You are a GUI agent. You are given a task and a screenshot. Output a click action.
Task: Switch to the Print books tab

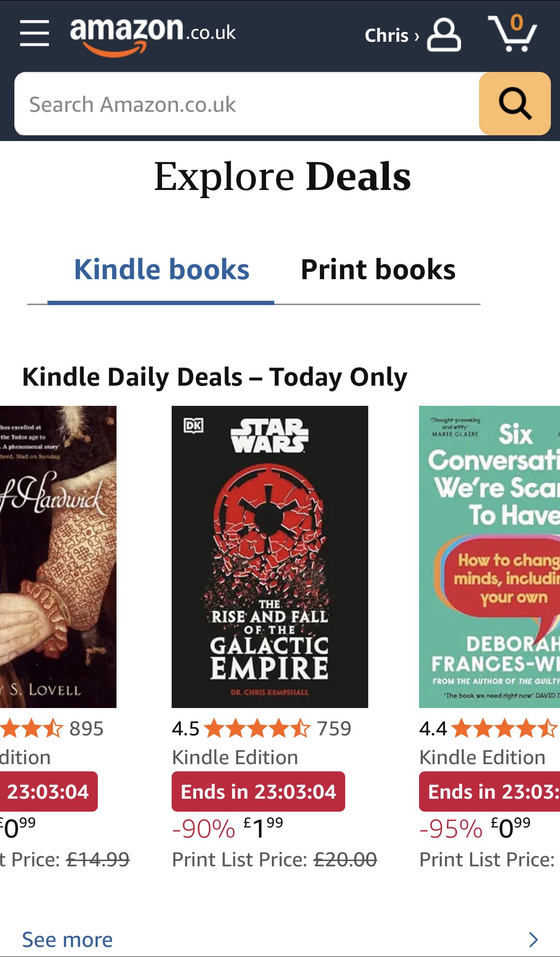[x=378, y=270]
